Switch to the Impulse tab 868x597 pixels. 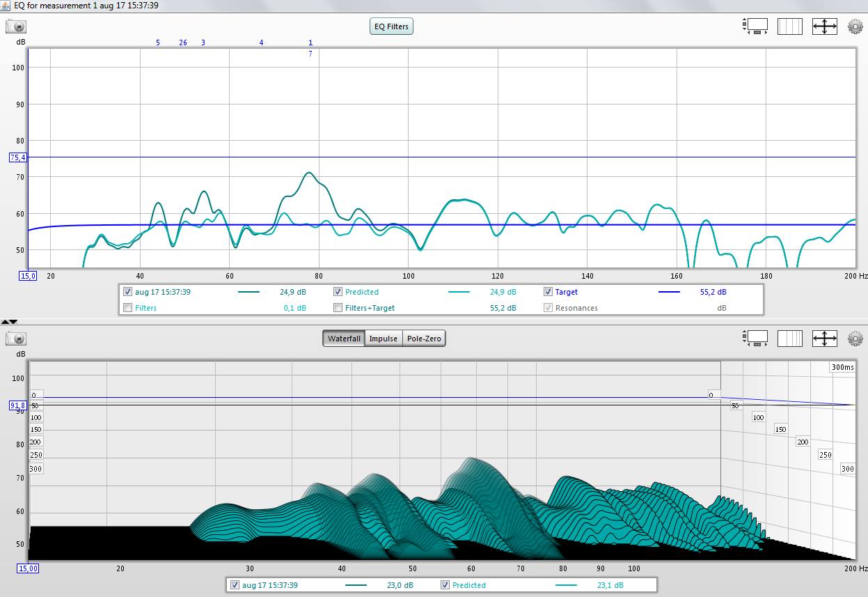(x=383, y=339)
